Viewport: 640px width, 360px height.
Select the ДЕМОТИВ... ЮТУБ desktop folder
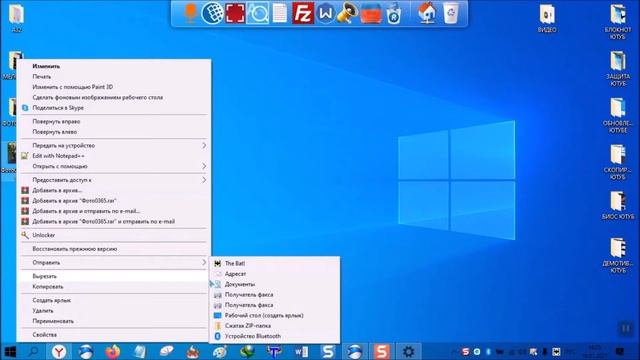coord(618,256)
